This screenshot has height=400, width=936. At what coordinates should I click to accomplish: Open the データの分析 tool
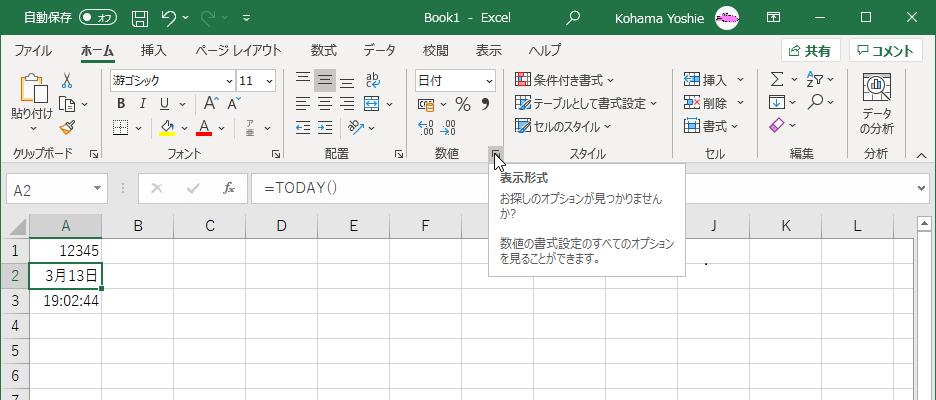(x=876, y=105)
